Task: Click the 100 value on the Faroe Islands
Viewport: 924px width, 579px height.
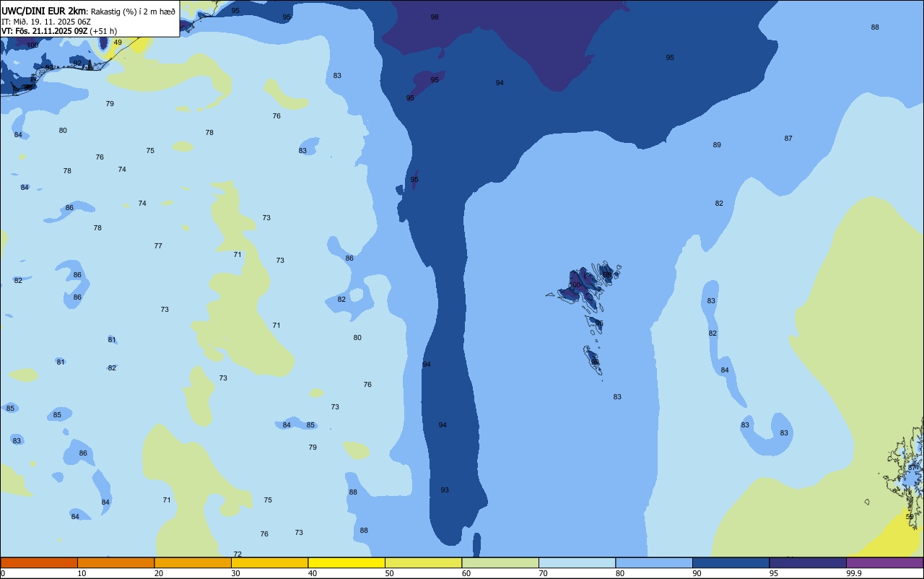Action: [x=575, y=285]
